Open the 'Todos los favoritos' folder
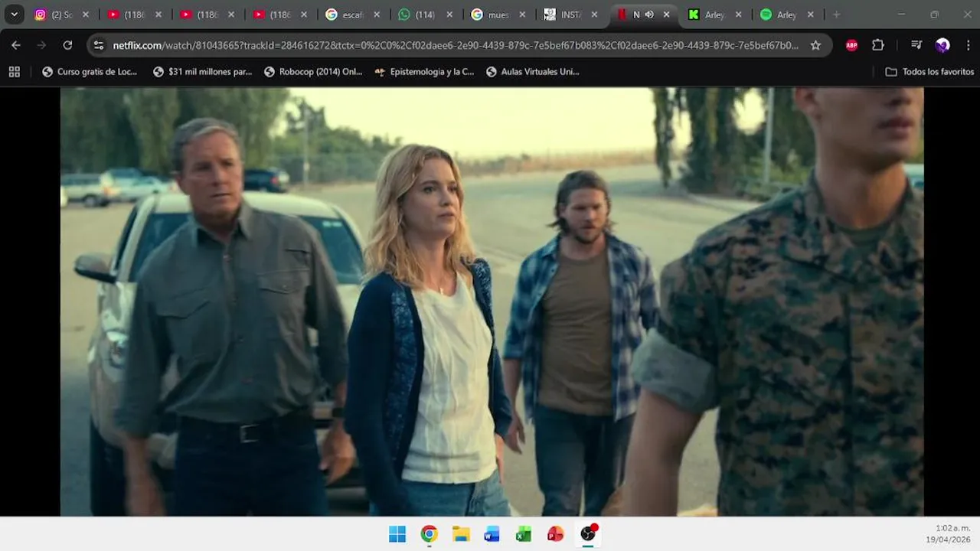 pyautogui.click(x=929, y=72)
